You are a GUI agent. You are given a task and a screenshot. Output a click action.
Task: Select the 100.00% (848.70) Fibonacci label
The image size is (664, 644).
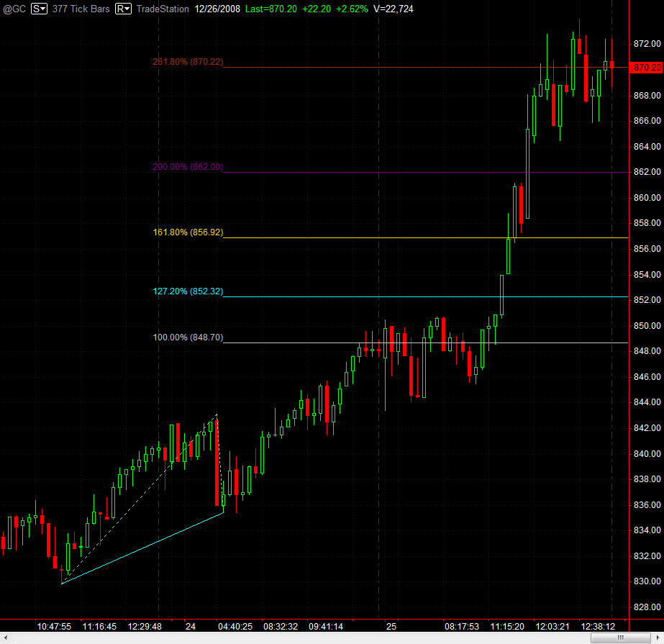point(188,337)
